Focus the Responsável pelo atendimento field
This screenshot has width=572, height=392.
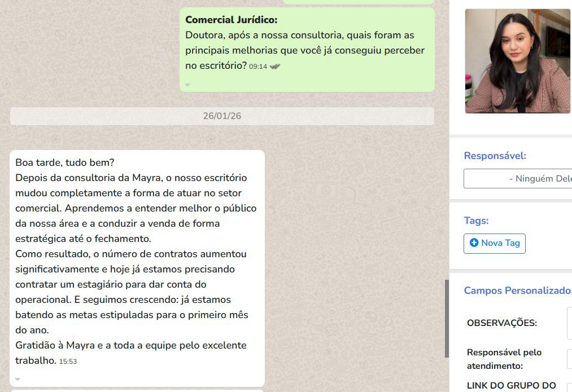pyautogui.click(x=569, y=359)
